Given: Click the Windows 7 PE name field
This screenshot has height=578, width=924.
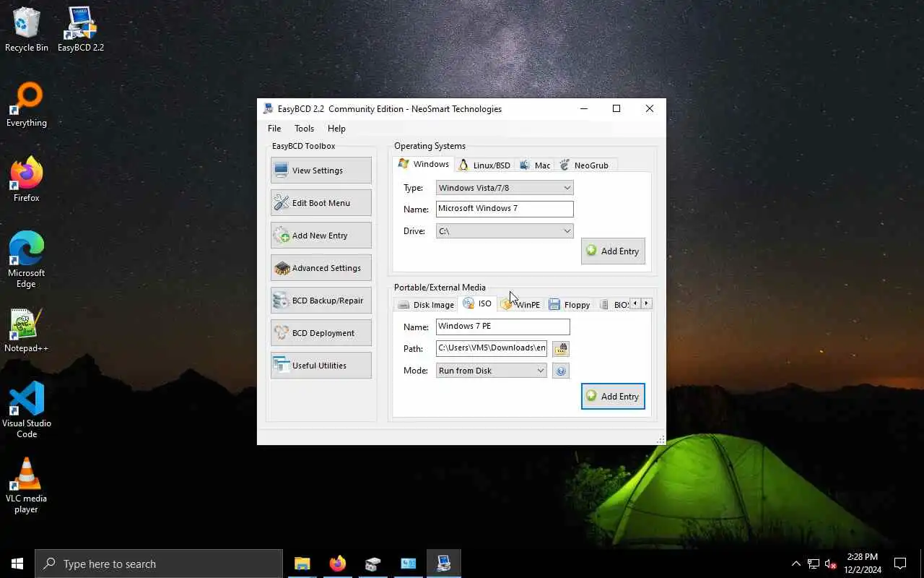Looking at the screenshot, I should (x=503, y=327).
